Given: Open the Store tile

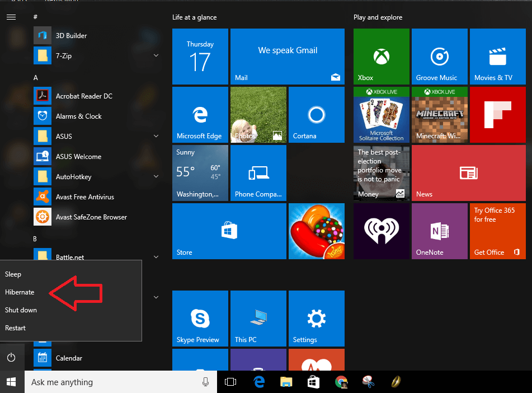Looking at the screenshot, I should coord(229,231).
